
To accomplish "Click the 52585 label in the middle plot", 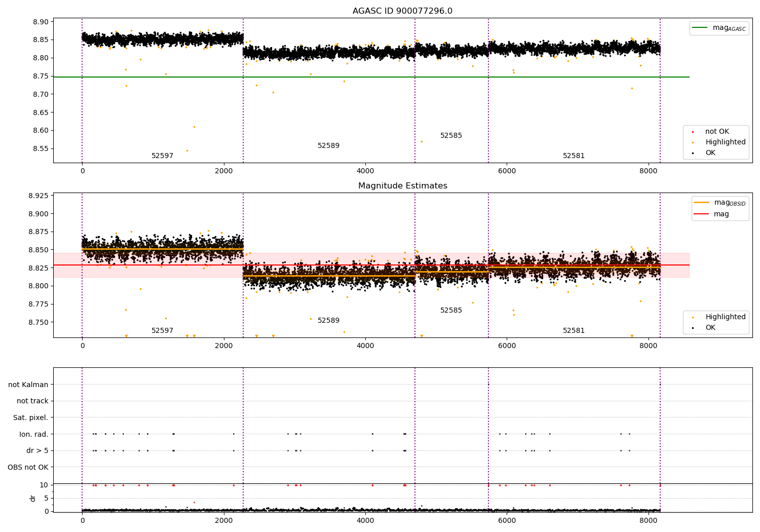I will 451,311.
